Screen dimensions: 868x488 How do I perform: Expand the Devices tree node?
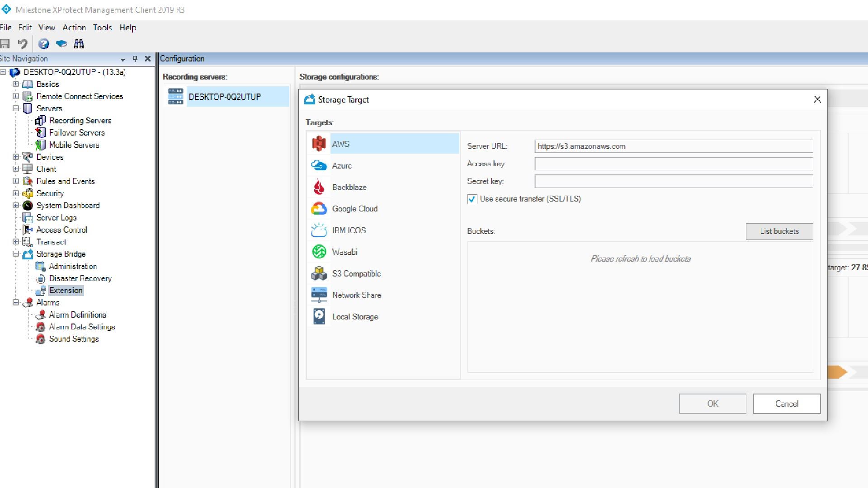[x=16, y=157]
